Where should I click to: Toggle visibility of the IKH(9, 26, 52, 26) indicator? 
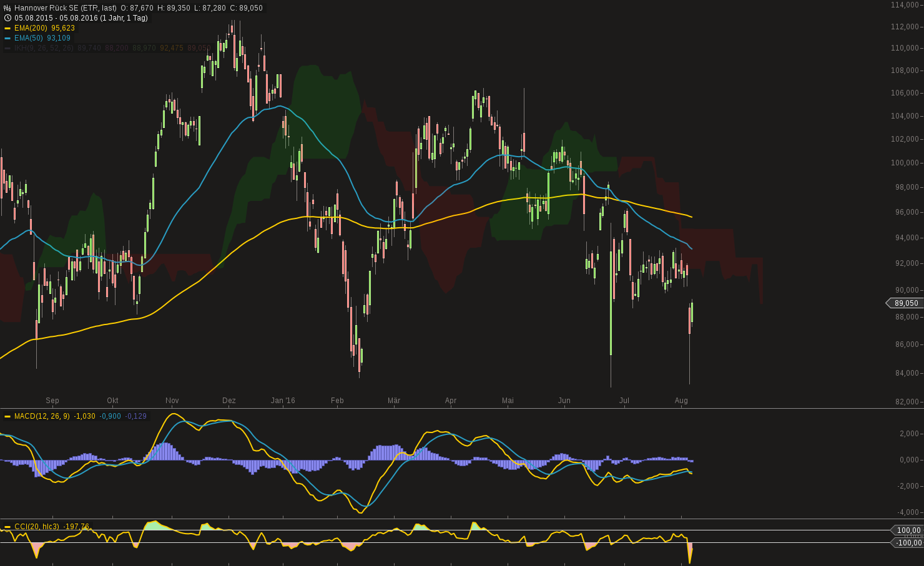44,47
